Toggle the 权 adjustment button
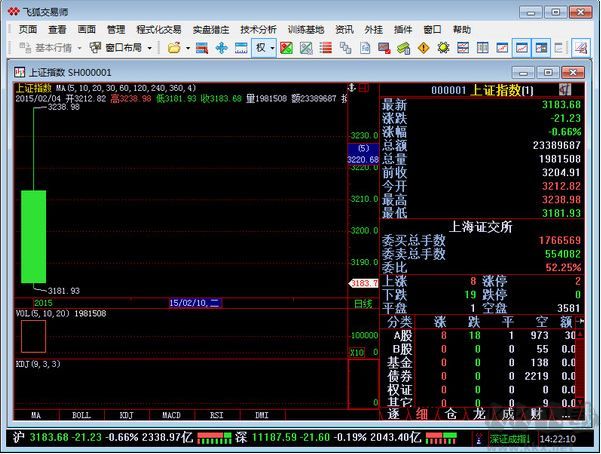 tap(262, 48)
